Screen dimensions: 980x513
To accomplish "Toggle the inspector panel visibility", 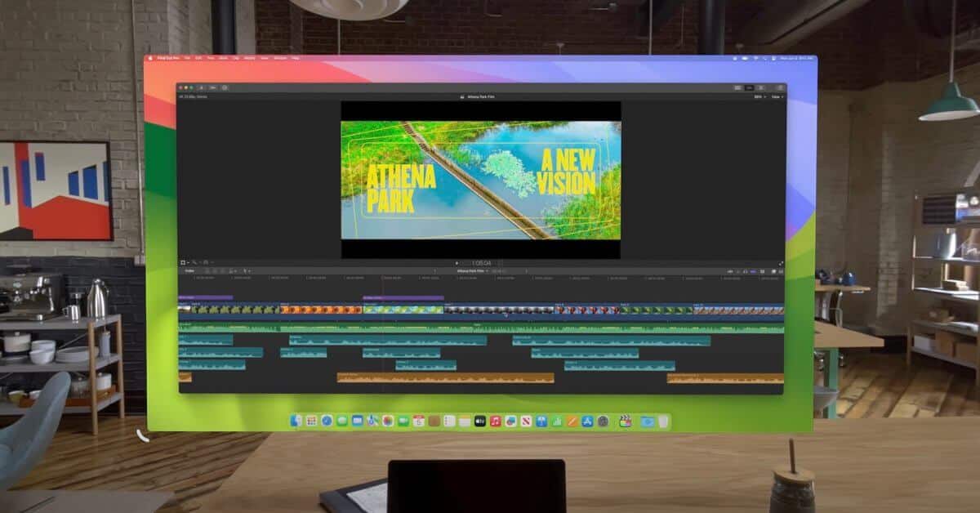I will (x=761, y=87).
